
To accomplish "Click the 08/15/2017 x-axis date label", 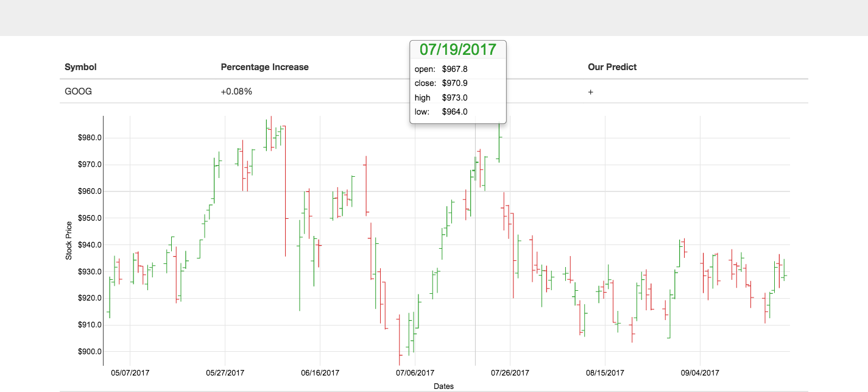I will tap(605, 372).
